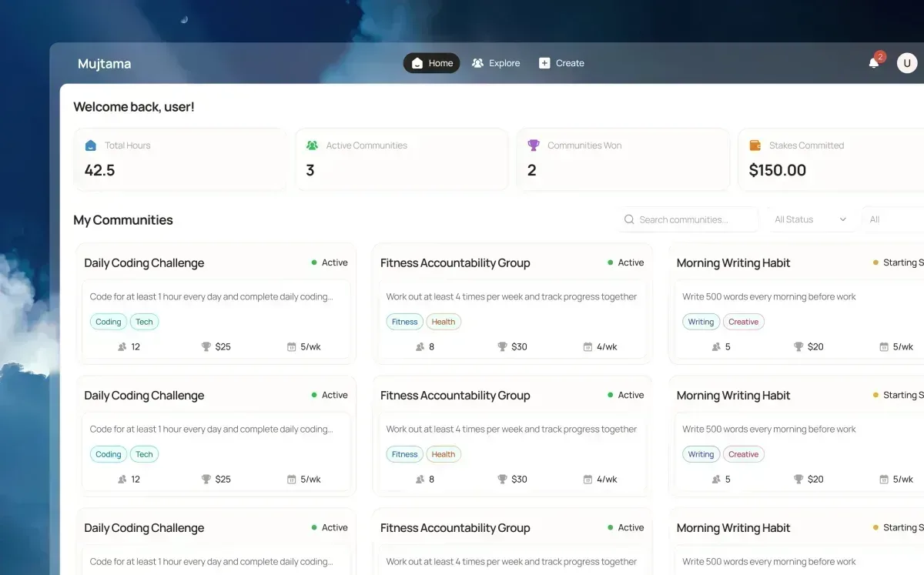Click the Communities Won trophy icon

click(x=534, y=145)
